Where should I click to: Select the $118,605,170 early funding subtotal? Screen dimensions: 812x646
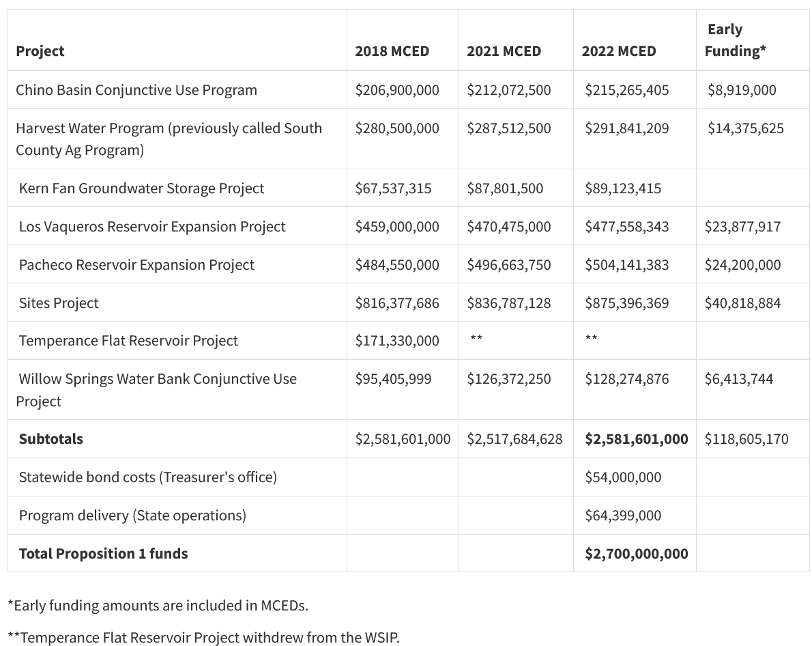click(746, 439)
